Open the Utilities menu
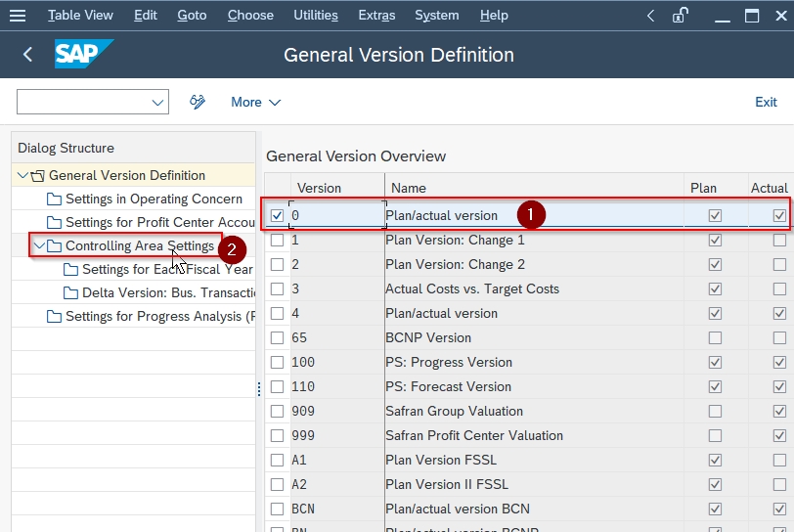The width and height of the screenshot is (794, 532). click(316, 16)
